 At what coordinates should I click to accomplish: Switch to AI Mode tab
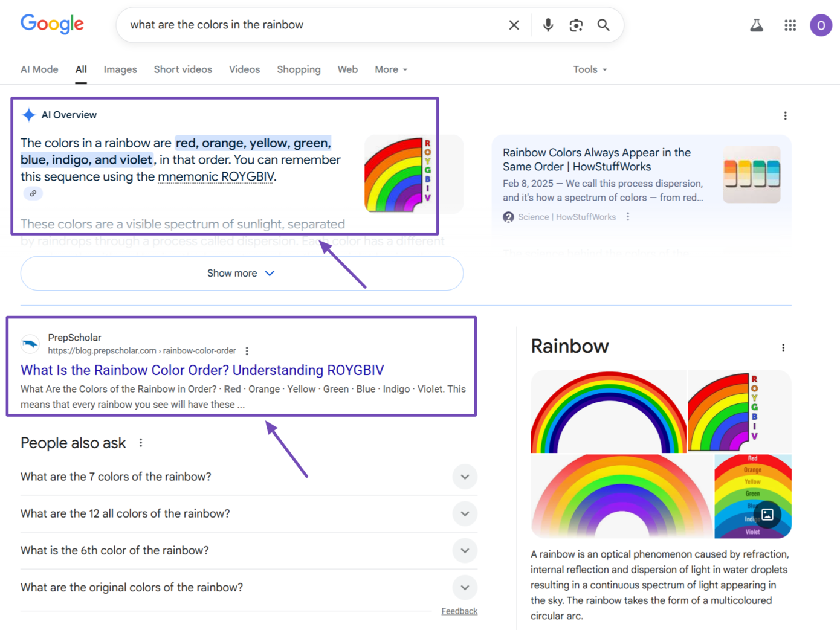coord(39,69)
